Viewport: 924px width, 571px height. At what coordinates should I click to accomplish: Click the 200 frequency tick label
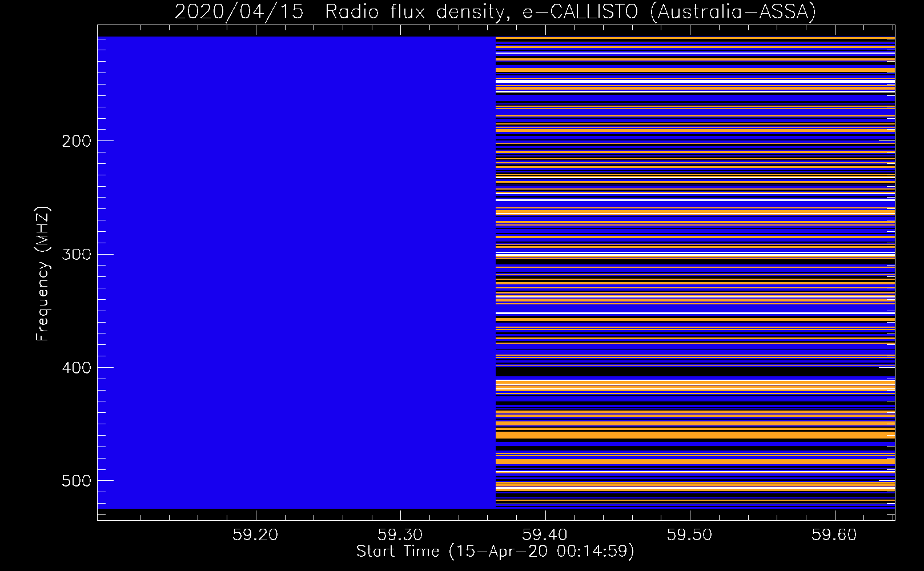[x=77, y=141]
